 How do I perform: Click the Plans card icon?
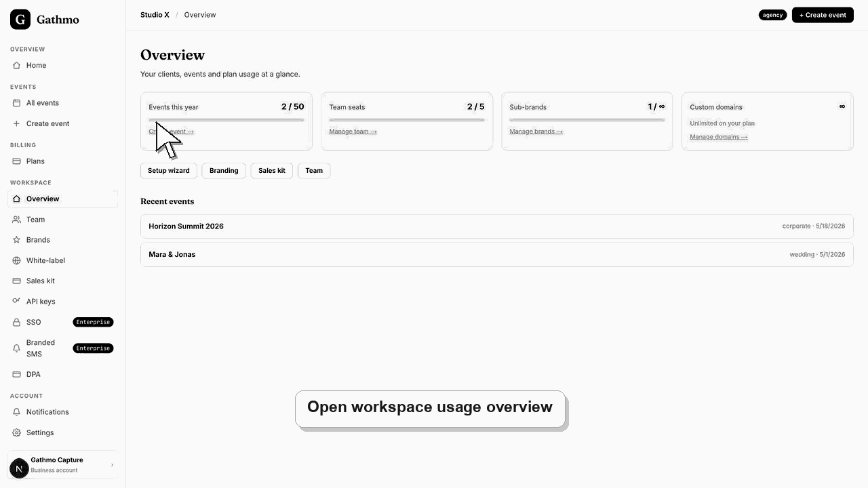coord(16,161)
